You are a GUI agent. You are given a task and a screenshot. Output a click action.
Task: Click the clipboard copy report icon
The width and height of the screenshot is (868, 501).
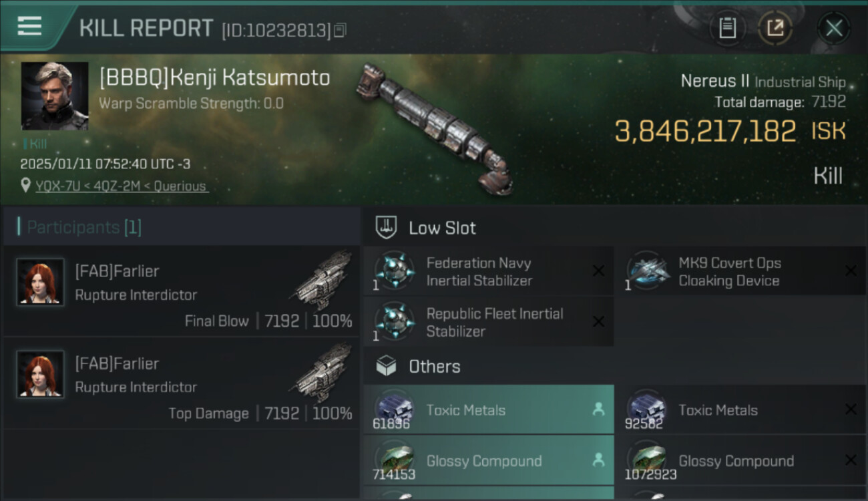(727, 28)
